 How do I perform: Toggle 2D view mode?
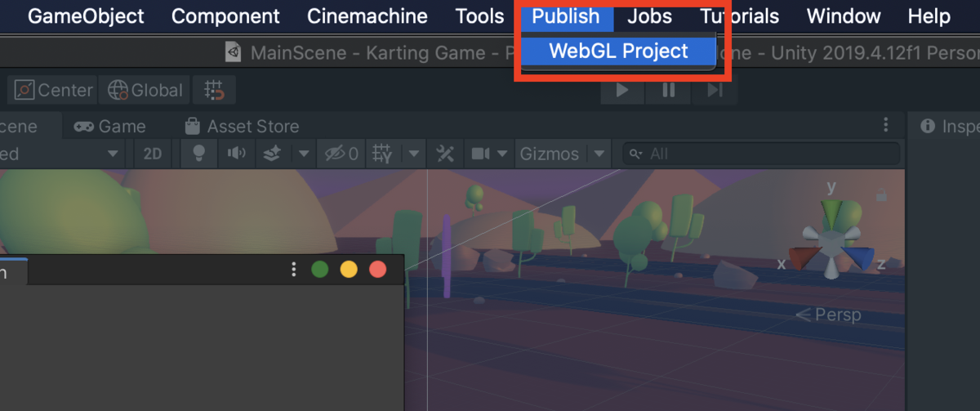pos(152,154)
